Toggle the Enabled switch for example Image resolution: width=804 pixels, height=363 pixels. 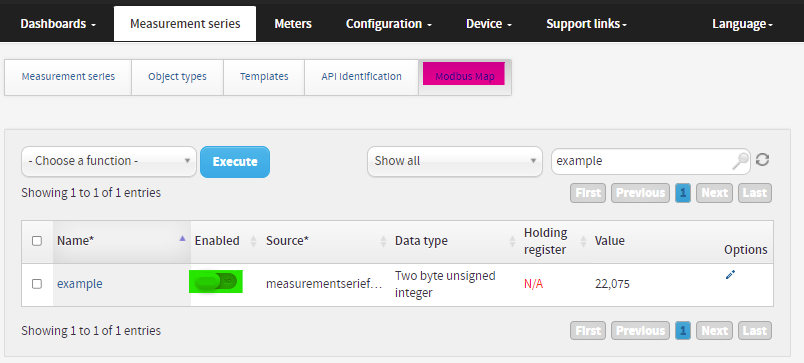tap(216, 281)
